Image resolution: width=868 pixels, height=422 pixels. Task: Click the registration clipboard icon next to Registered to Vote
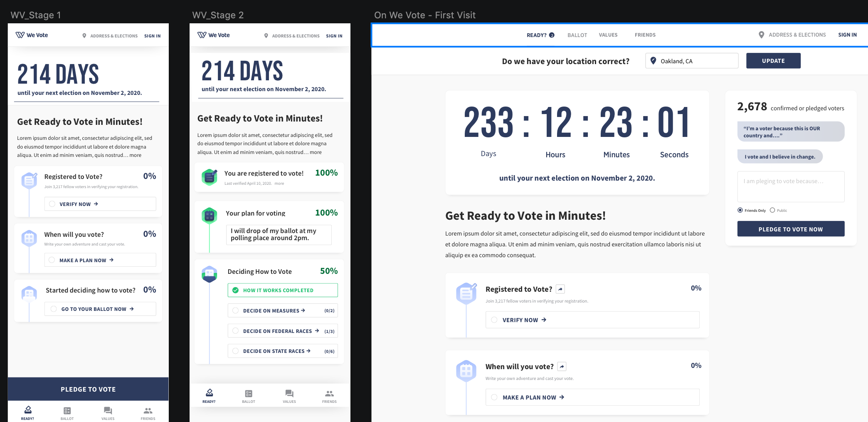[x=466, y=293]
